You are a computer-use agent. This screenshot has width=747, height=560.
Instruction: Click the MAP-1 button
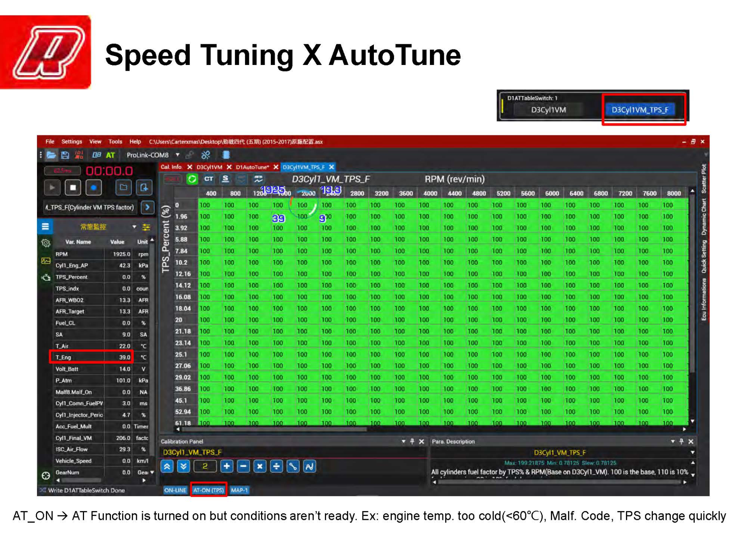pyautogui.click(x=240, y=490)
